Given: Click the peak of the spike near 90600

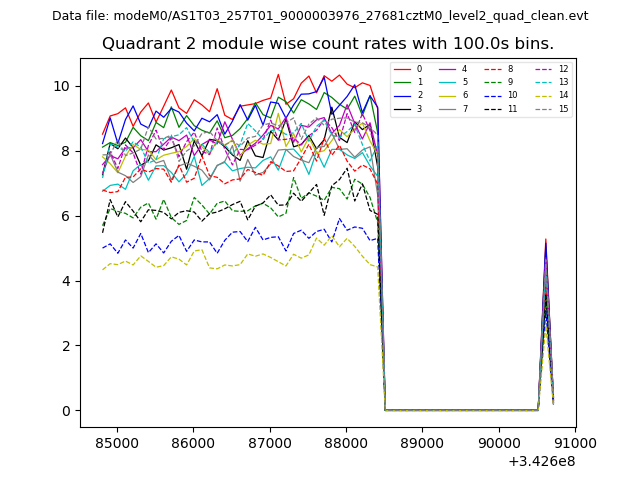Looking at the screenshot, I should coord(545,240).
